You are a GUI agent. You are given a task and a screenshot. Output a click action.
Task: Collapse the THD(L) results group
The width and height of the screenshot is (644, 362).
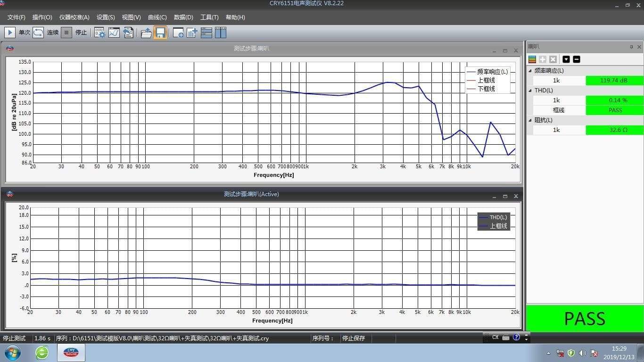pos(530,90)
